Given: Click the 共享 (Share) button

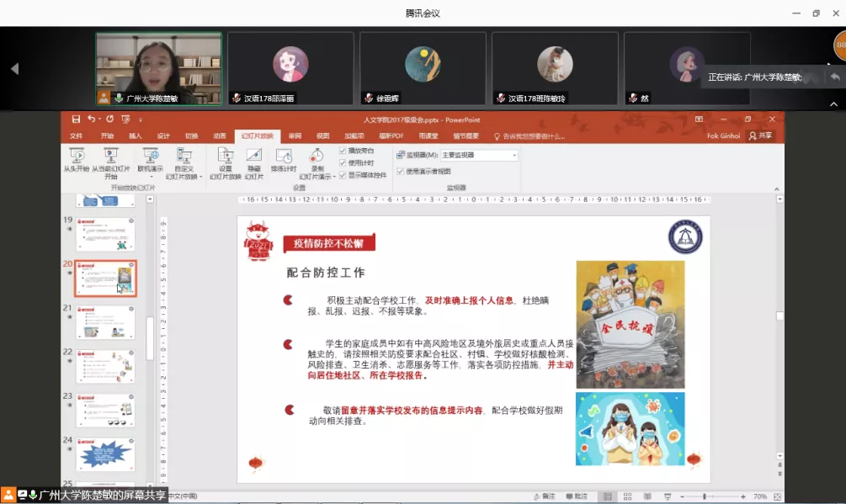Looking at the screenshot, I should click(760, 135).
